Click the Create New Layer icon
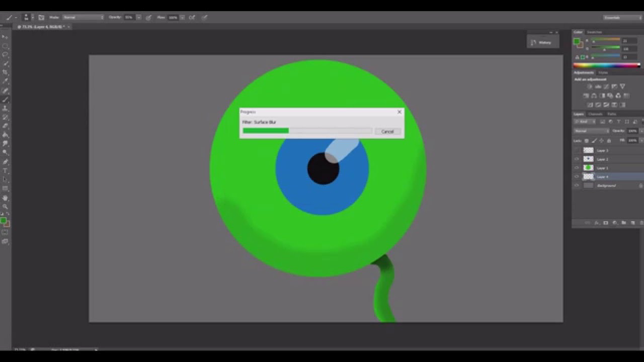The image size is (644, 362). (x=632, y=222)
